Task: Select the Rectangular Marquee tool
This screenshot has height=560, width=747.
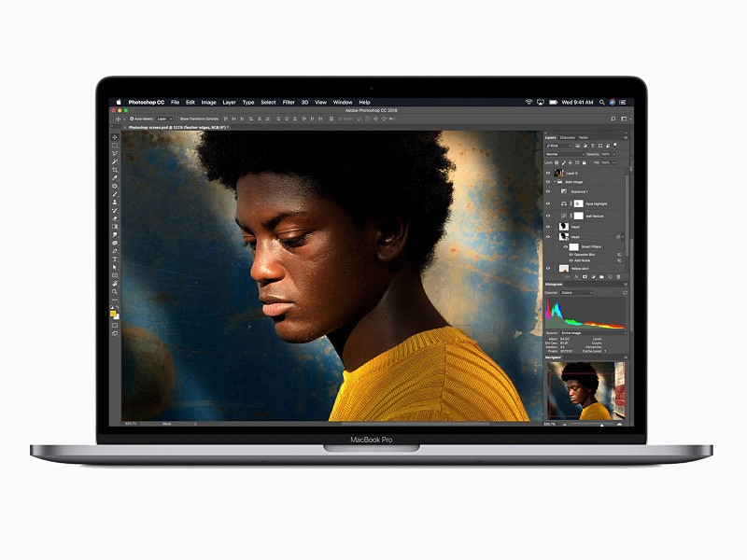Action: [115, 146]
